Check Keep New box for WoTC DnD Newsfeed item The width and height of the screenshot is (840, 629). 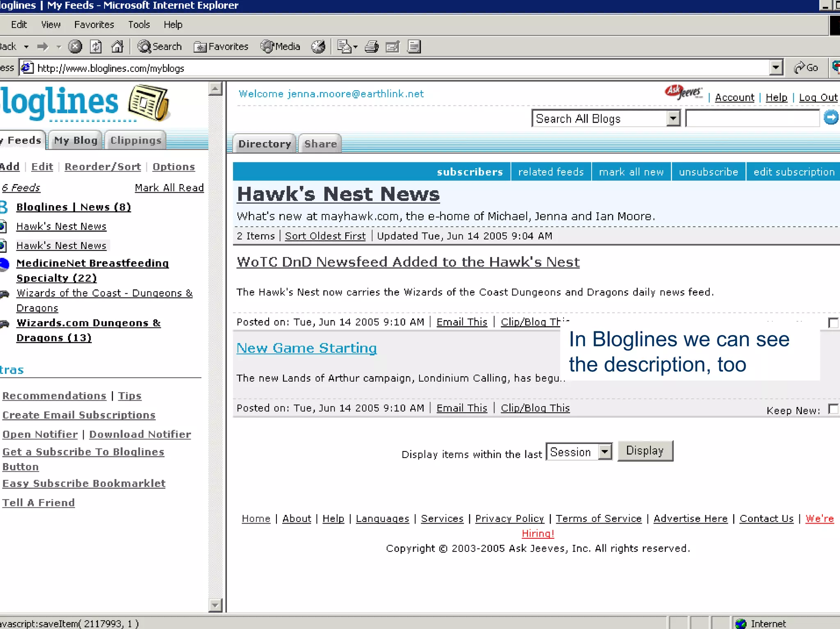click(x=833, y=323)
